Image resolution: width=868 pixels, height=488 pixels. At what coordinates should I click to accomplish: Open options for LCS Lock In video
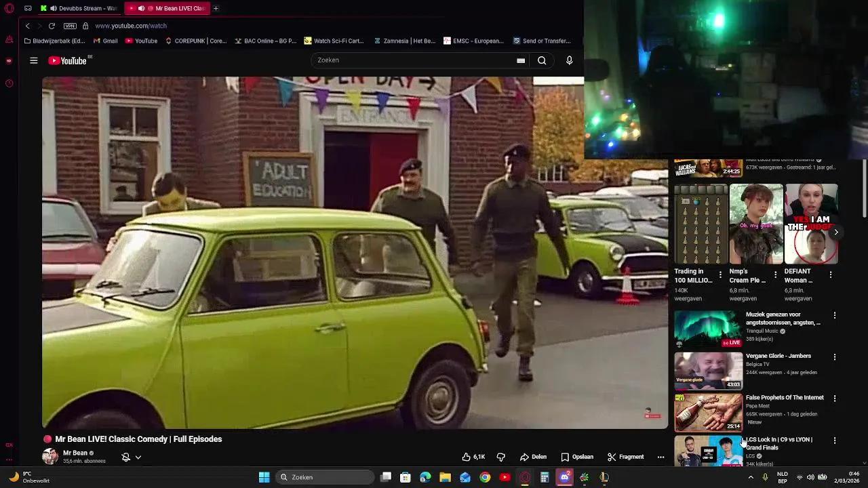835,441
